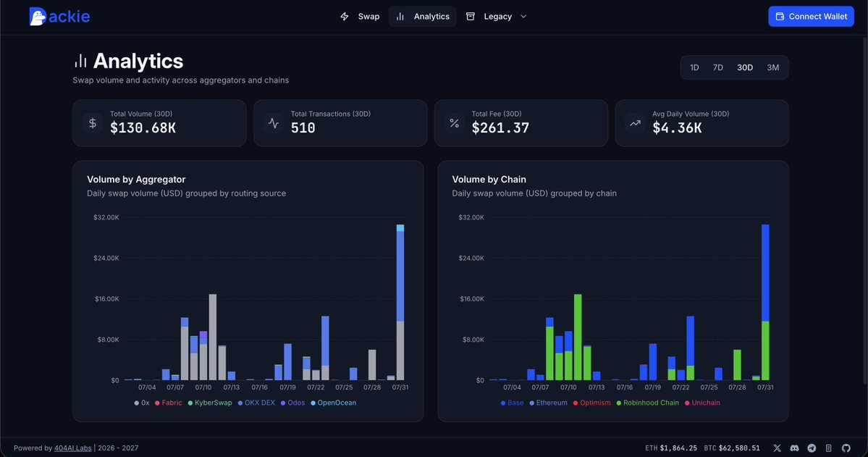Click the BTC price $62,580.51
Screen dimensions: 868x457
point(739,448)
